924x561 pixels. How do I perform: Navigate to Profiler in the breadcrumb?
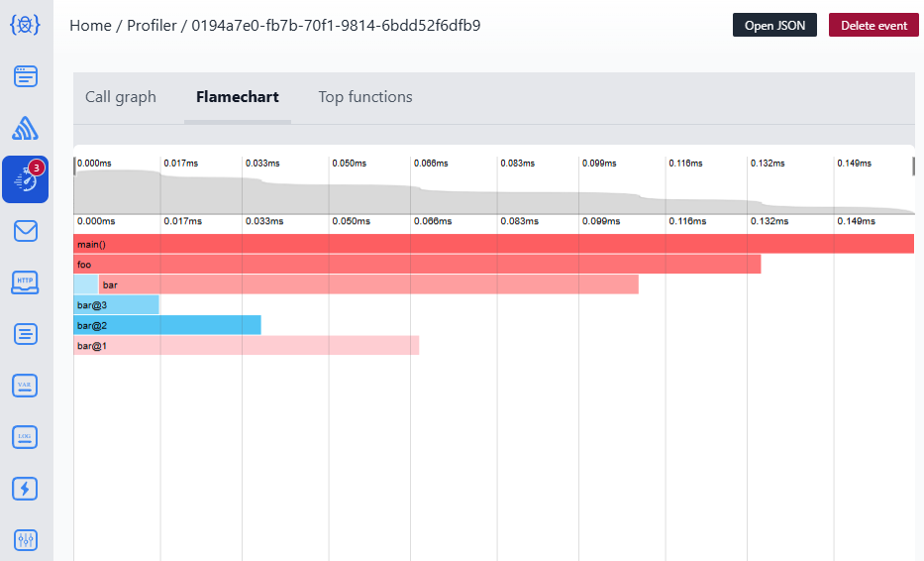tap(150, 26)
